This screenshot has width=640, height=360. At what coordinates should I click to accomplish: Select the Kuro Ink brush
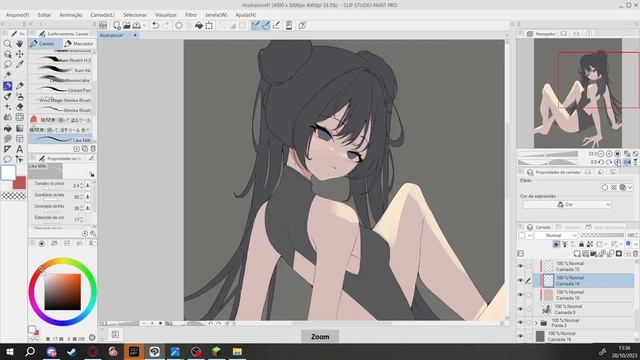tap(61, 70)
